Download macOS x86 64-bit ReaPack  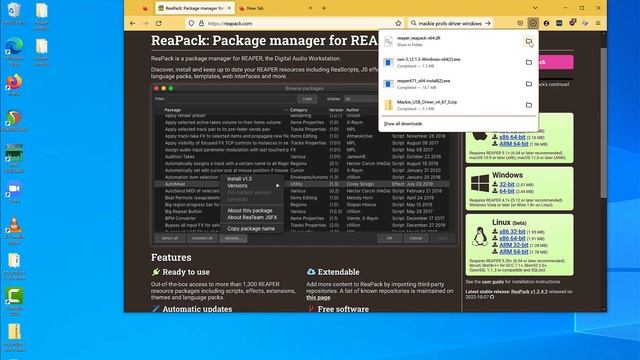(512, 137)
